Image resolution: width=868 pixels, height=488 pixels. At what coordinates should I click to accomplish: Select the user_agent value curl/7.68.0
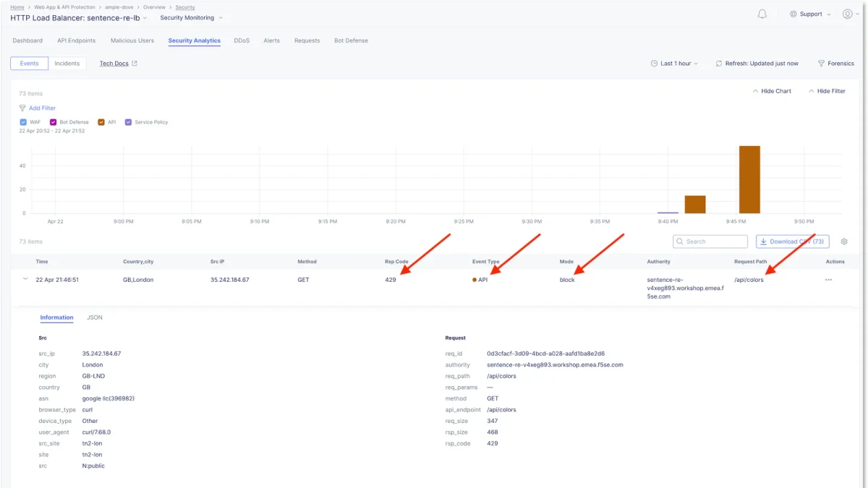tap(96, 432)
